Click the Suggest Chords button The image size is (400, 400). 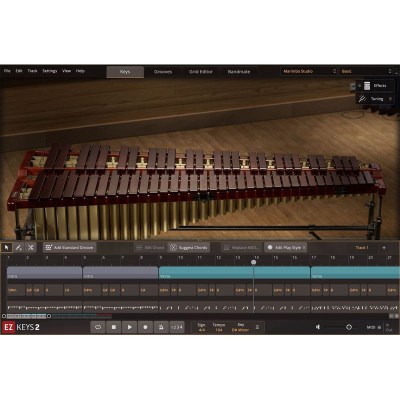point(189,248)
